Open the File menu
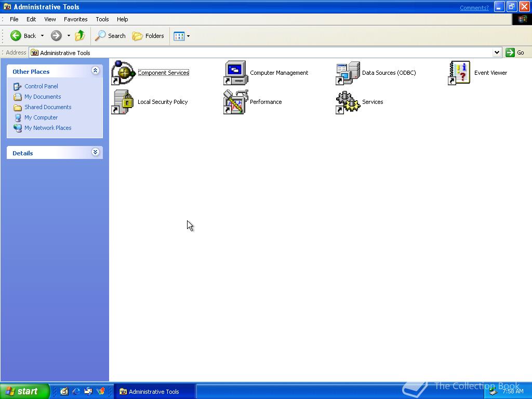The image size is (532, 399). pyautogui.click(x=14, y=19)
